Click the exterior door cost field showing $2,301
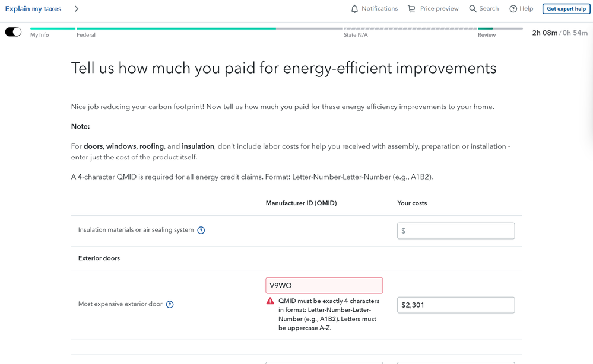This screenshot has width=593, height=364. tap(455, 305)
